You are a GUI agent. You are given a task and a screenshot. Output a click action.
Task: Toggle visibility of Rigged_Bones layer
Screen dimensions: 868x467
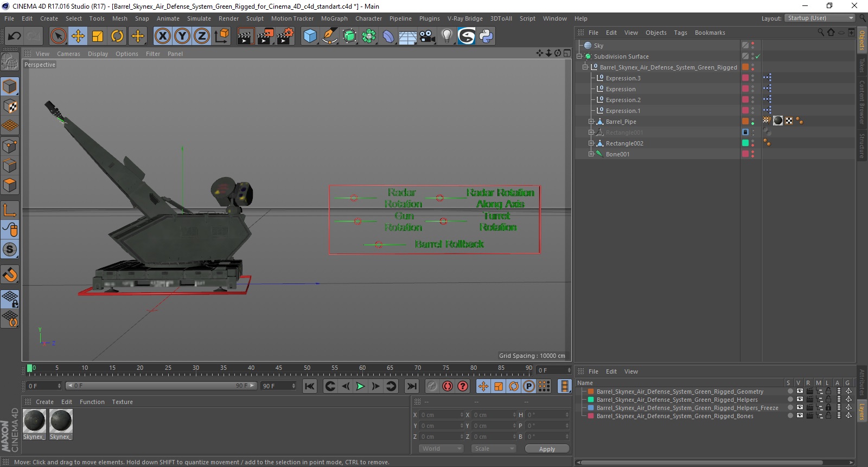click(800, 415)
